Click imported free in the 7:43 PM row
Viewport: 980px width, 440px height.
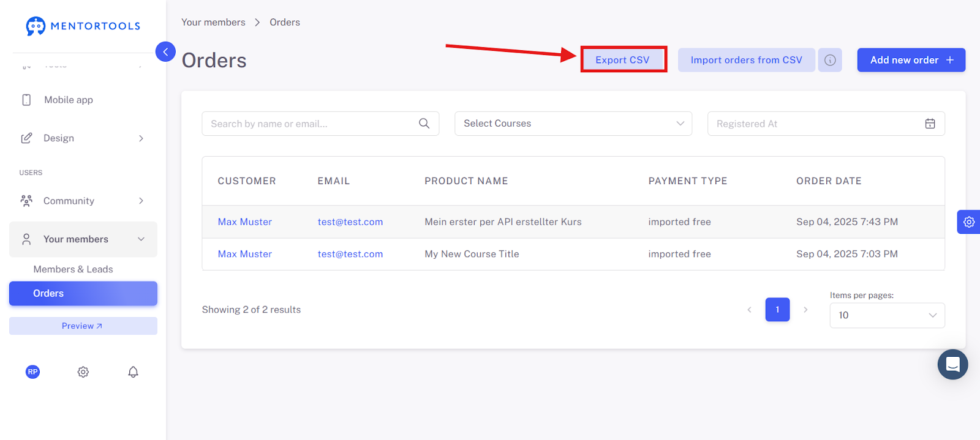click(x=679, y=222)
